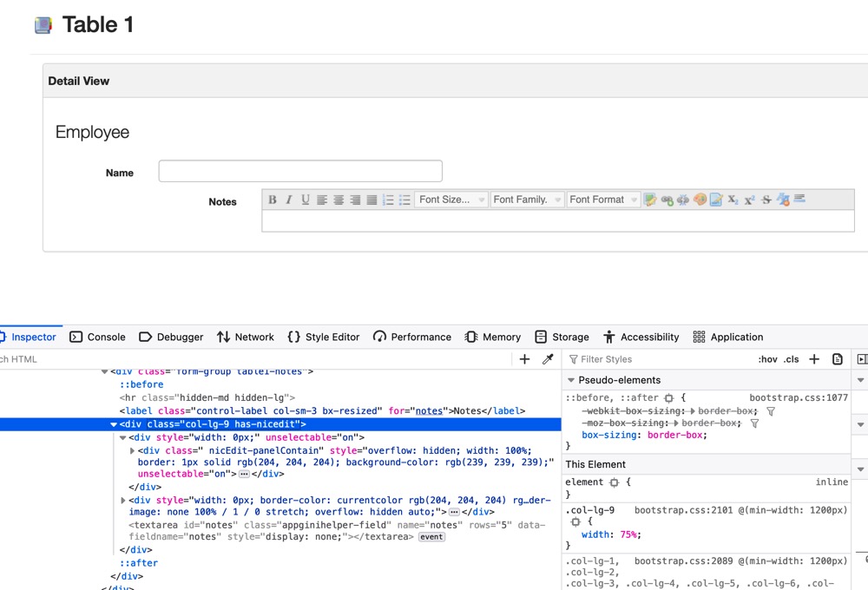Insert a bulleted list in Notes
This screenshot has width=868, height=590.
click(x=404, y=200)
